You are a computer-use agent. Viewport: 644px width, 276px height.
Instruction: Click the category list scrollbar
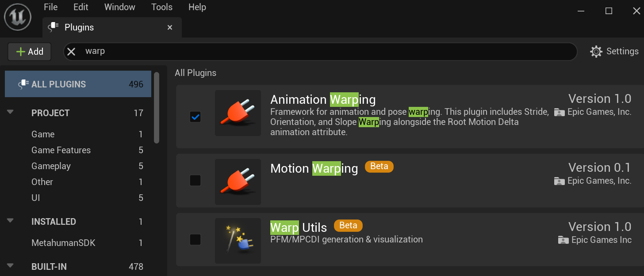[157, 108]
